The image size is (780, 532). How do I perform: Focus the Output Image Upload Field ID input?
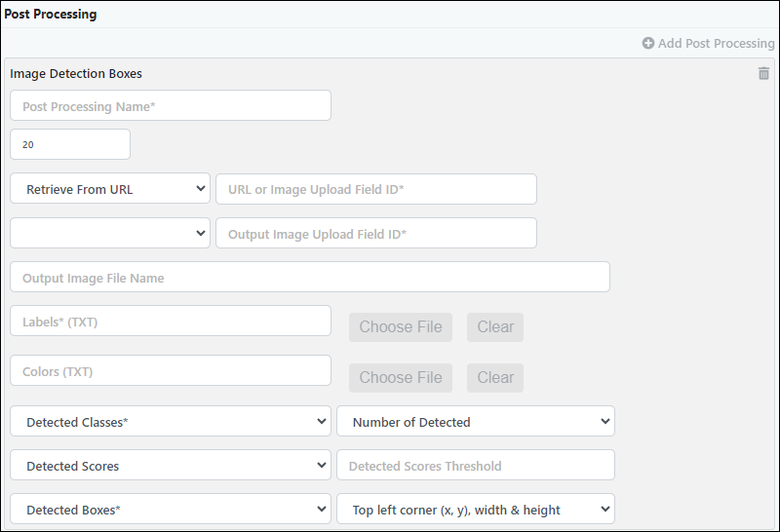pos(376,233)
